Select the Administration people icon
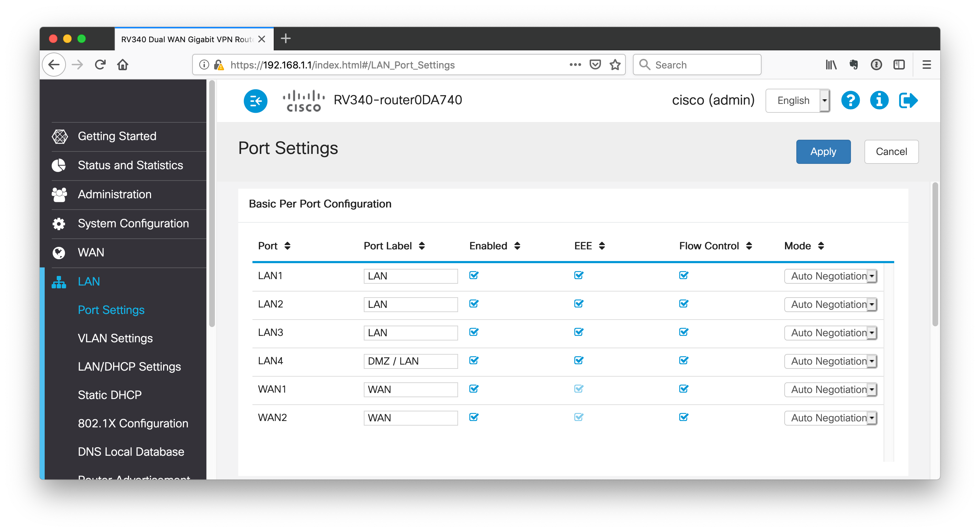980x532 pixels. 59,194
